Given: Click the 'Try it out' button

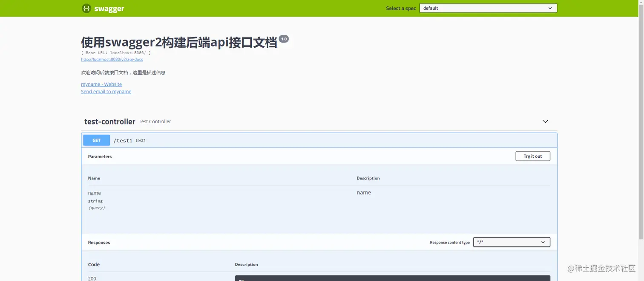Looking at the screenshot, I should pyautogui.click(x=533, y=156).
